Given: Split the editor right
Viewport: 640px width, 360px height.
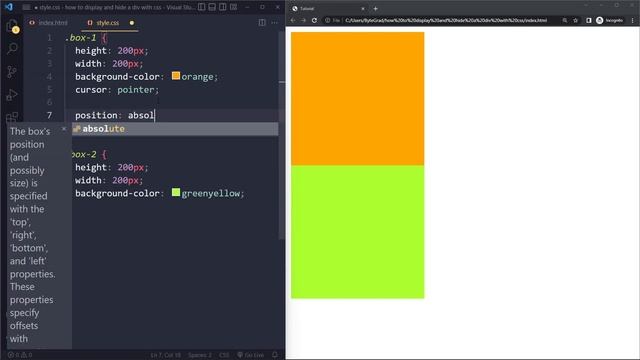Looking at the screenshot, I should click(262, 23).
